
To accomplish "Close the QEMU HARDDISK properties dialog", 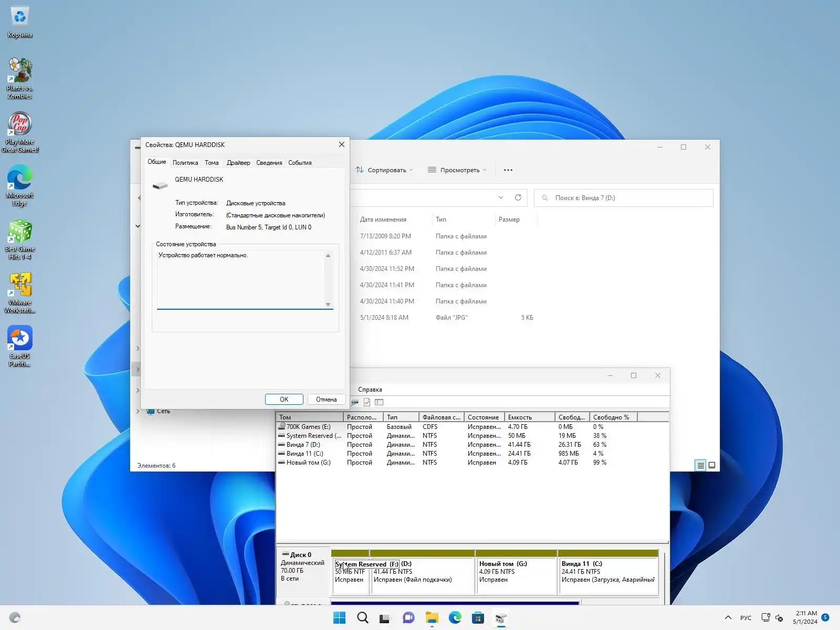I will (x=342, y=144).
